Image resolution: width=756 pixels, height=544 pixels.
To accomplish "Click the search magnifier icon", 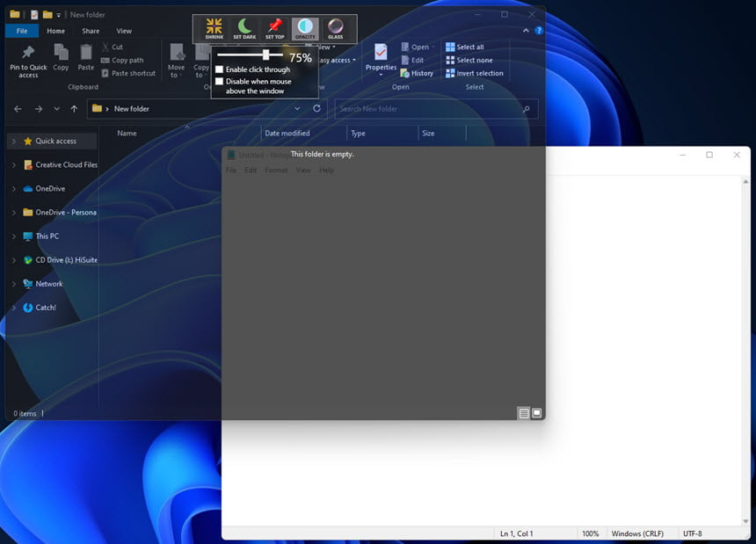I will click(x=527, y=109).
